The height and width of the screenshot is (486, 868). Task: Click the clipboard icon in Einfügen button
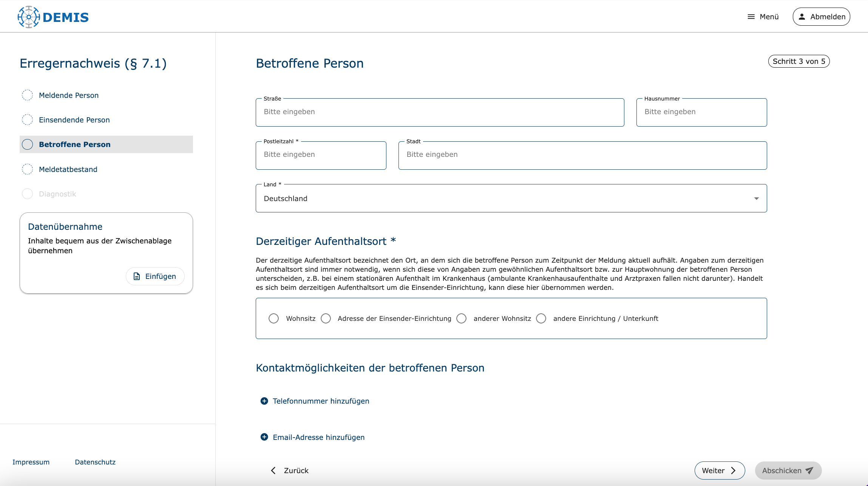pyautogui.click(x=137, y=276)
